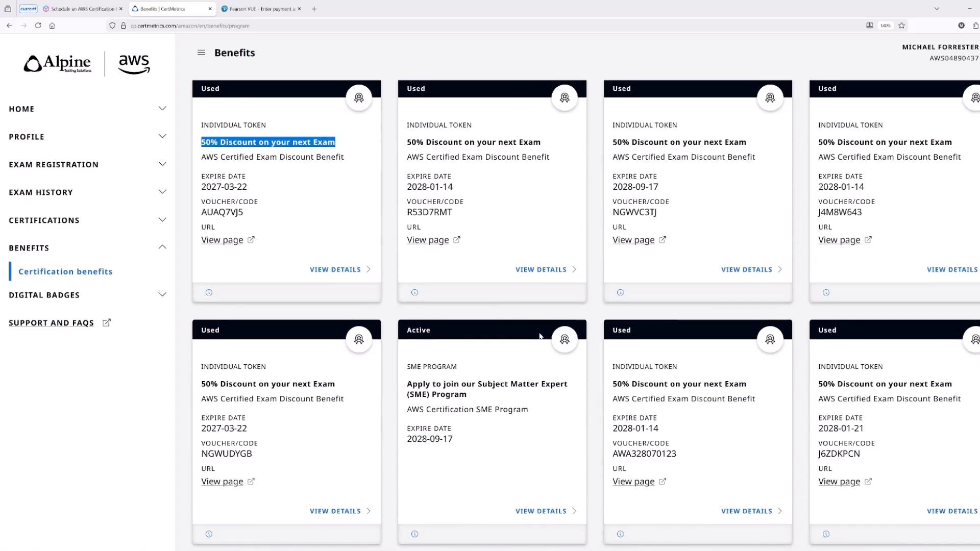View details of the NGWUDYGB voucher card
The image size is (980, 551).
[x=340, y=511]
